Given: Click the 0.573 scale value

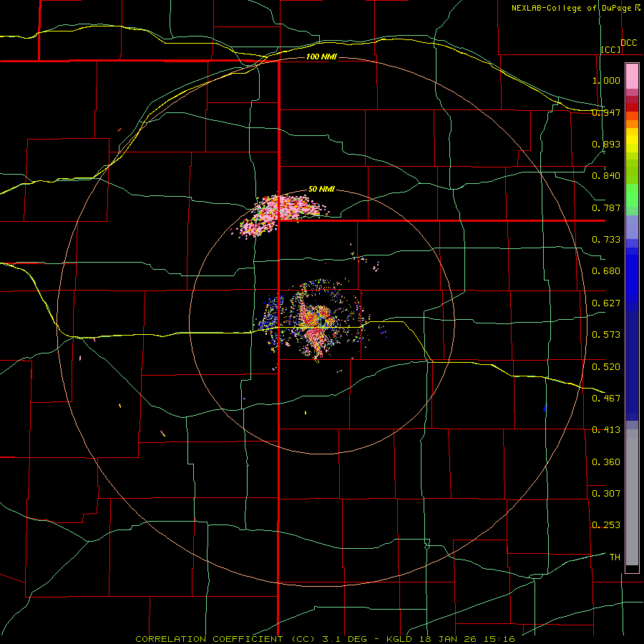Looking at the screenshot, I should click(606, 335).
